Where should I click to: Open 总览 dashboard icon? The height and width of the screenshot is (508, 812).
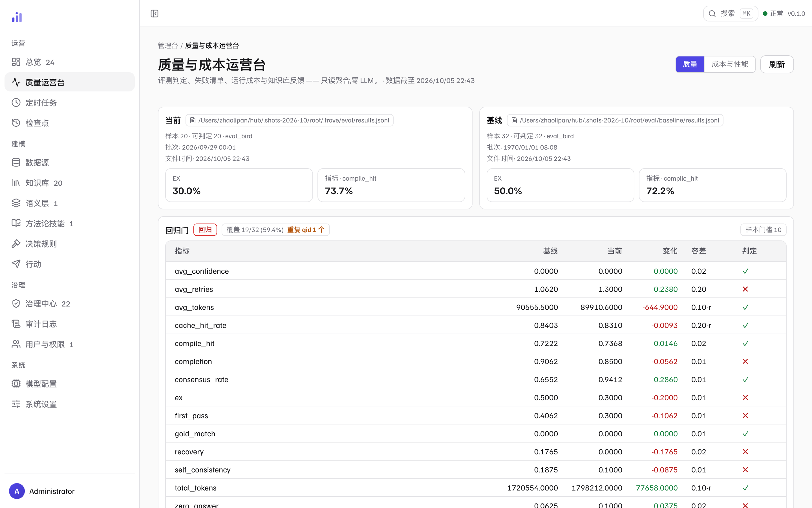pyautogui.click(x=16, y=62)
